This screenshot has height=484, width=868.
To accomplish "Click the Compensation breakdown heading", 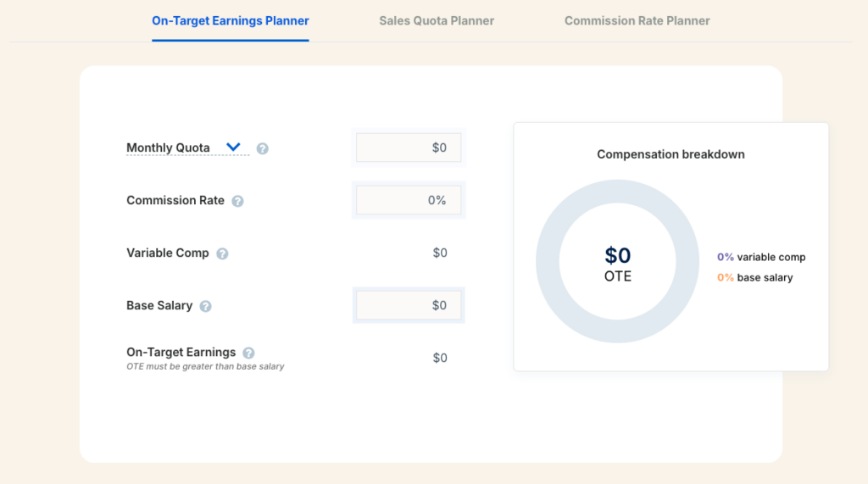I will (x=670, y=154).
